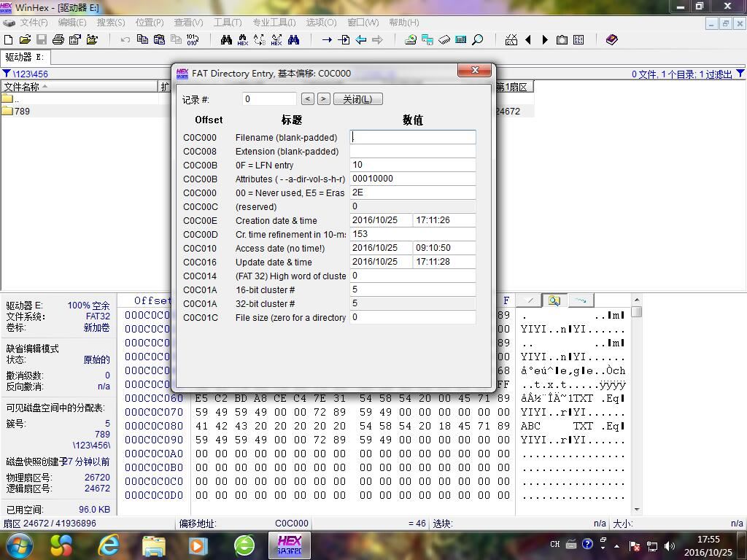Select the 驱动器 E: tab

tap(25, 57)
